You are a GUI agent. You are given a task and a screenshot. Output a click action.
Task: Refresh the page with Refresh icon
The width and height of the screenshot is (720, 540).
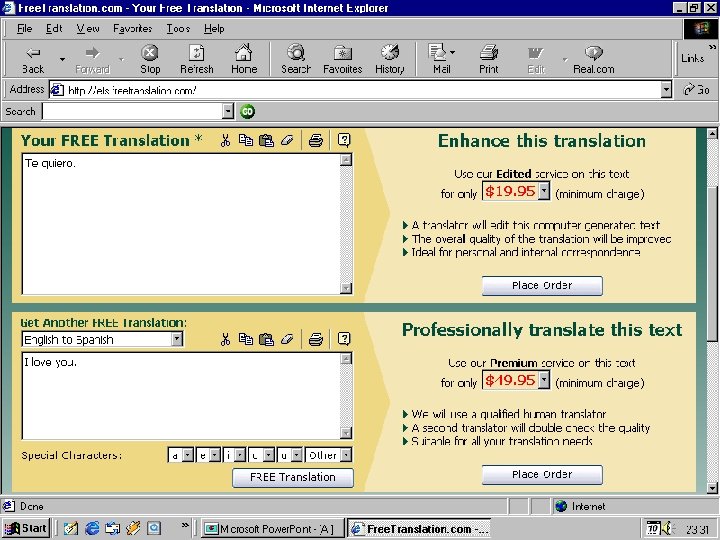pyautogui.click(x=197, y=59)
